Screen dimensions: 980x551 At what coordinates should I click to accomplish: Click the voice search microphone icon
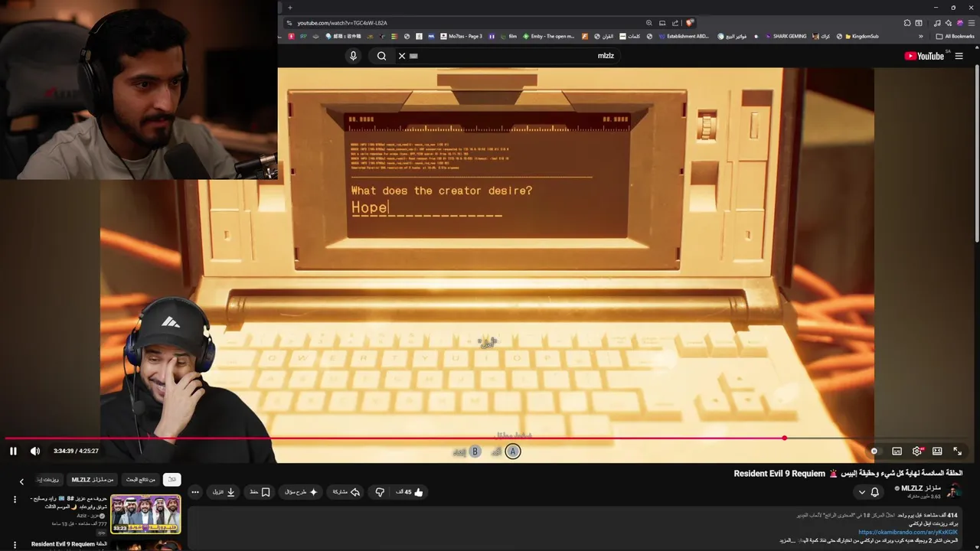353,56
